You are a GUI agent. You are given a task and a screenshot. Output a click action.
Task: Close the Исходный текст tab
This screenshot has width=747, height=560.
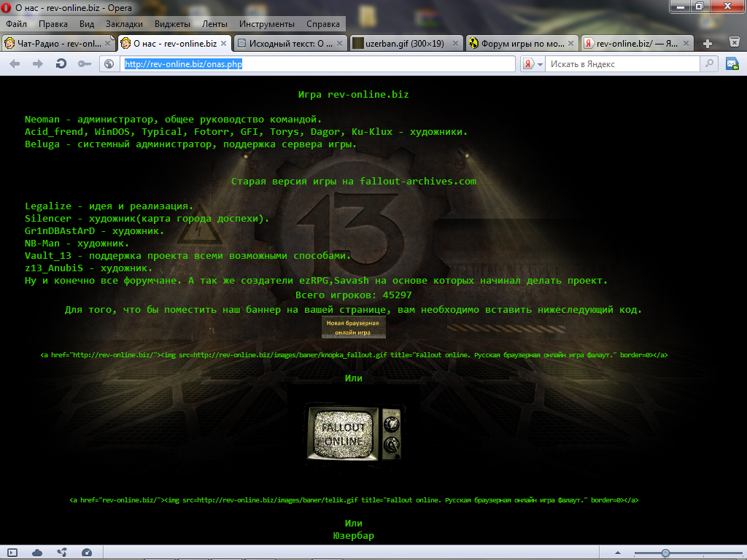click(340, 43)
